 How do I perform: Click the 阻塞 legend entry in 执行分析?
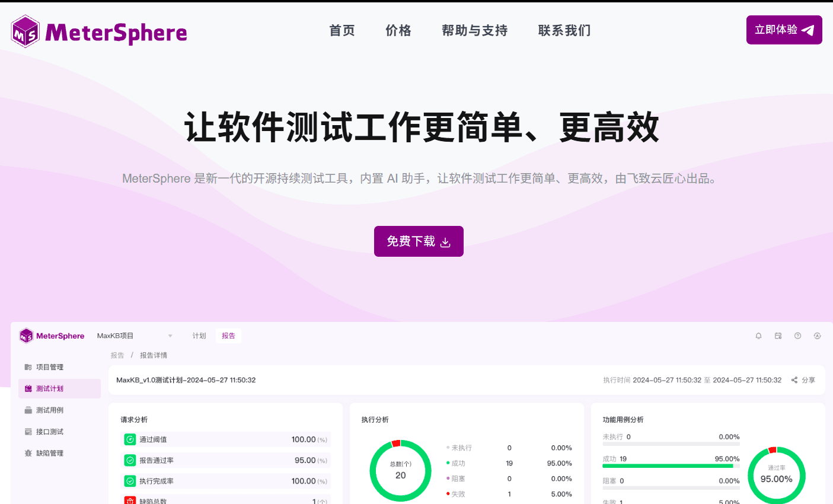pyautogui.click(x=456, y=479)
